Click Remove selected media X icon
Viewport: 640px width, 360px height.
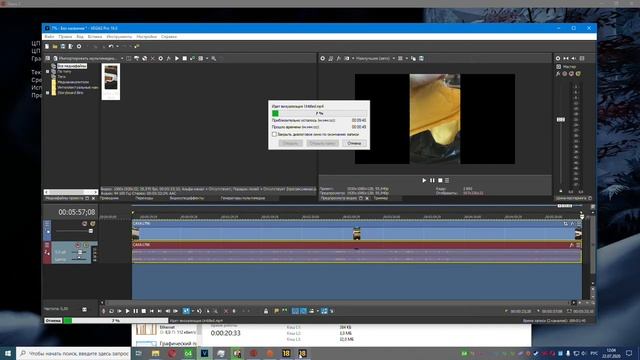coord(153,58)
